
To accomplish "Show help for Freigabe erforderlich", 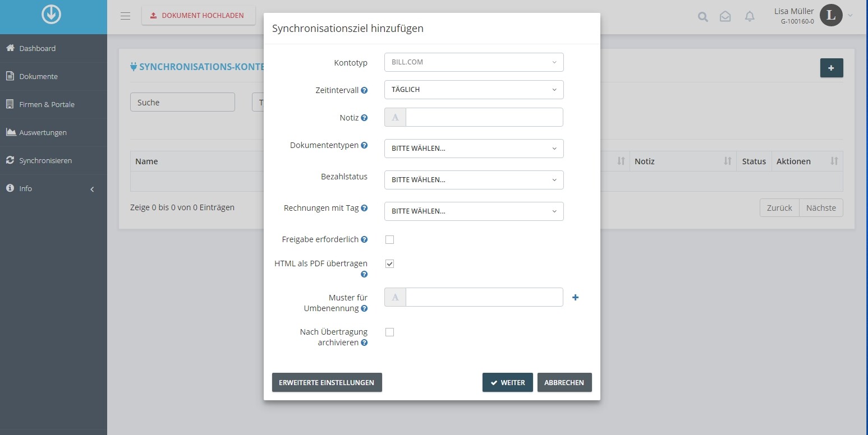I will tap(364, 240).
